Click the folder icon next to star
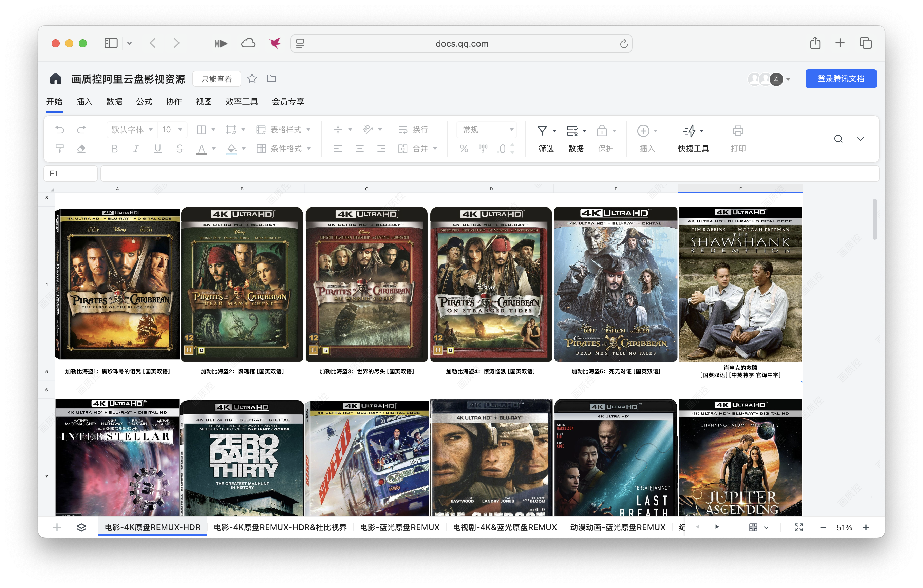This screenshot has width=923, height=588. pyautogui.click(x=271, y=79)
